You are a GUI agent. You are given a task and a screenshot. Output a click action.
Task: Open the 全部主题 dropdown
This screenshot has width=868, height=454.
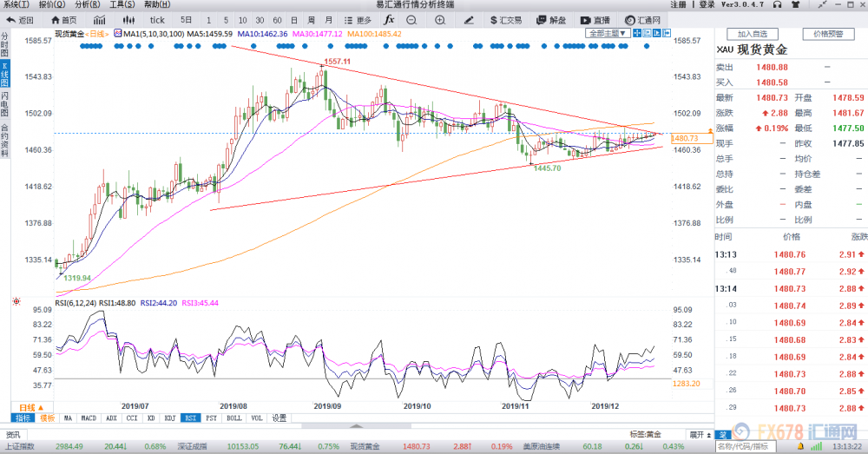pyautogui.click(x=608, y=33)
